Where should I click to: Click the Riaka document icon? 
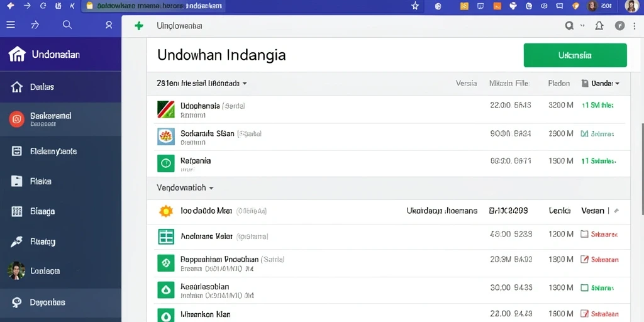click(16, 181)
